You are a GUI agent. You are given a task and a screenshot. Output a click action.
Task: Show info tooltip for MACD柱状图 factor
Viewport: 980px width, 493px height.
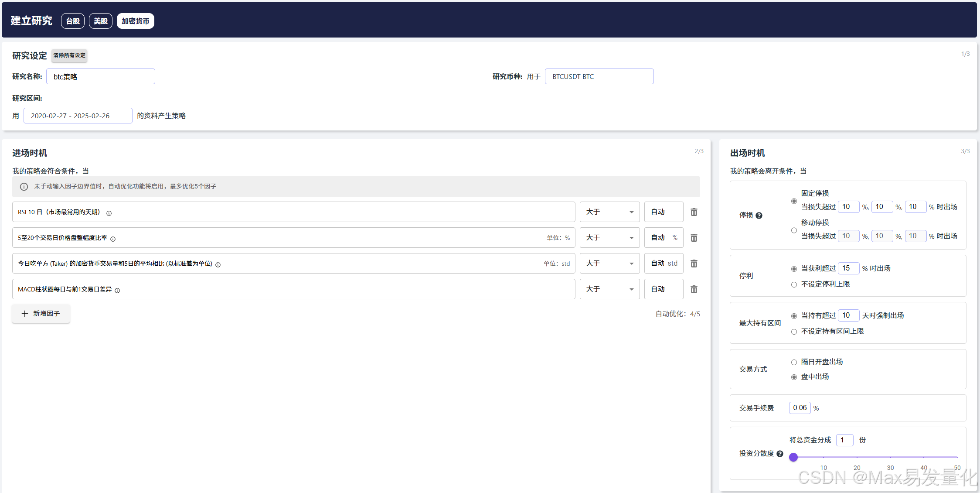pos(117,291)
